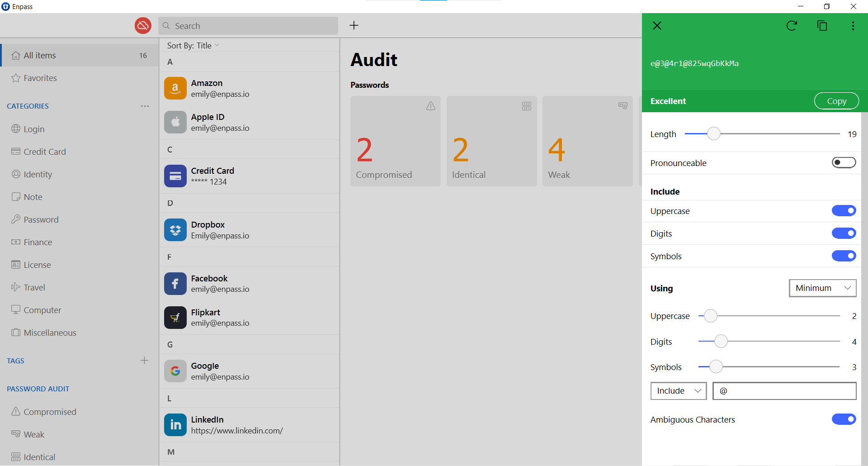Open the Travel category
Viewport: 868px width, 466px height.
pyautogui.click(x=80, y=287)
